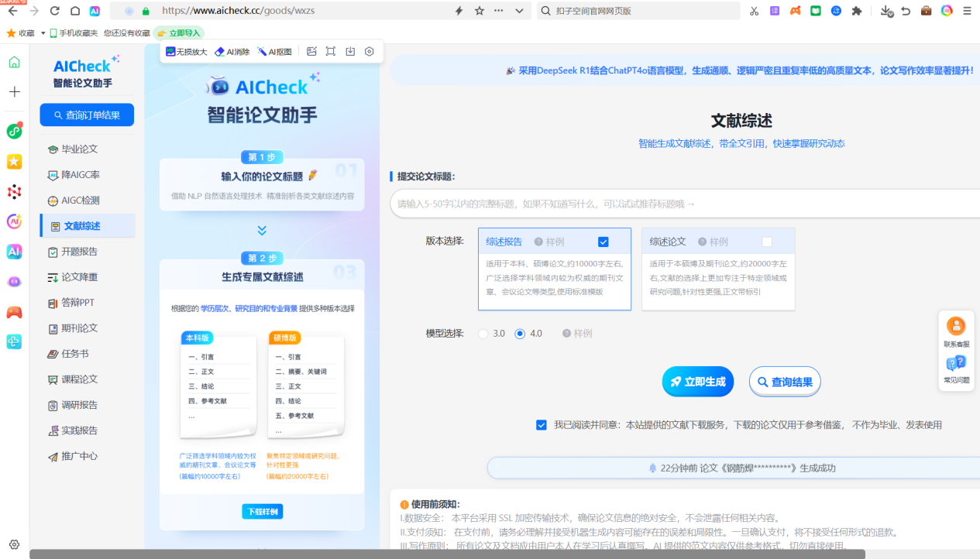Open the 样例 link beside 综述报告
This screenshot has height=559, width=980.
(549, 242)
